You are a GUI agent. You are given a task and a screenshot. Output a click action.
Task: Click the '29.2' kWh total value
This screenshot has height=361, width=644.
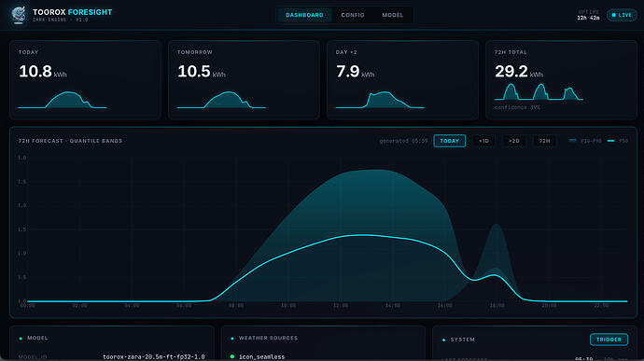(511, 72)
